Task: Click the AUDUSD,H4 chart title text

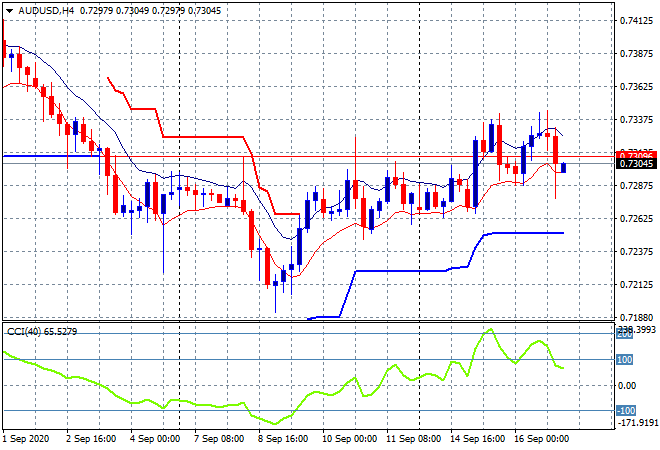Action: click(x=46, y=11)
